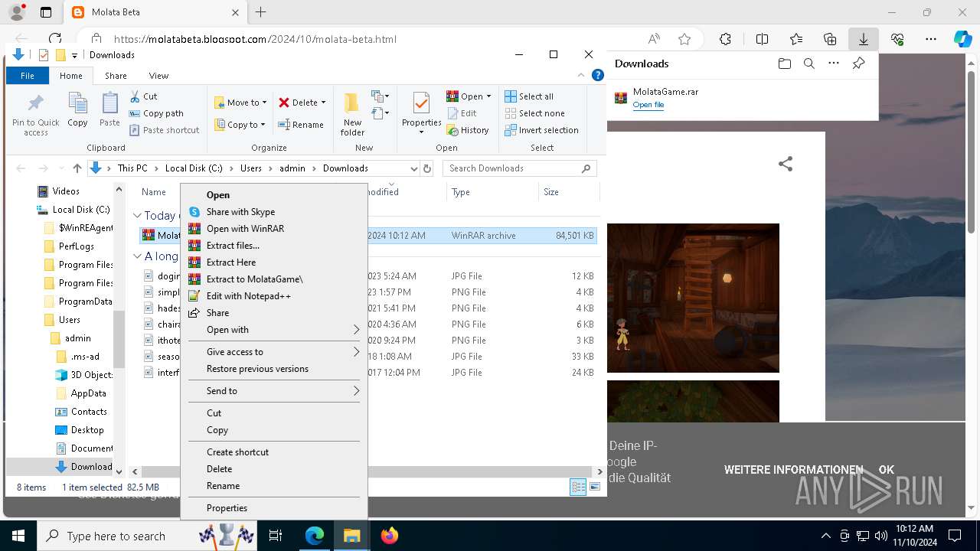
Task: Open Edge Settings and more menu
Action: click(x=930, y=39)
